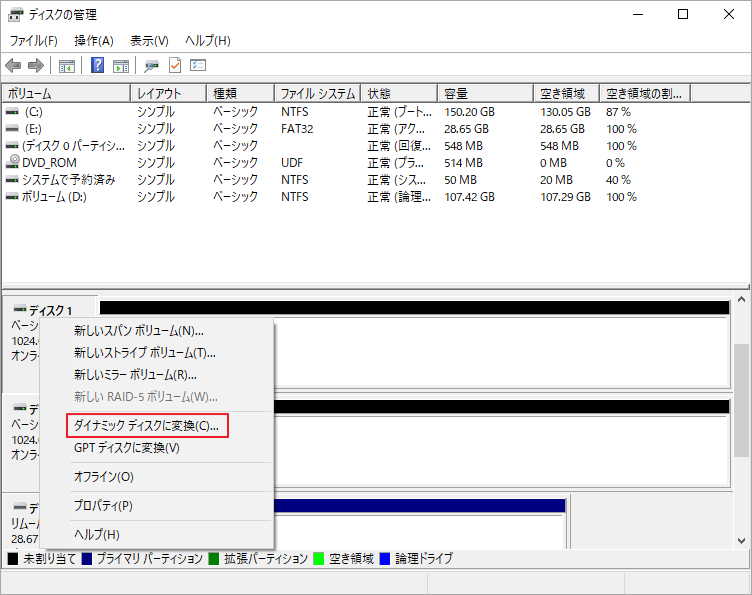Click bright green 空き領域 legend swatch
The height and width of the screenshot is (595, 752).
coord(318,559)
